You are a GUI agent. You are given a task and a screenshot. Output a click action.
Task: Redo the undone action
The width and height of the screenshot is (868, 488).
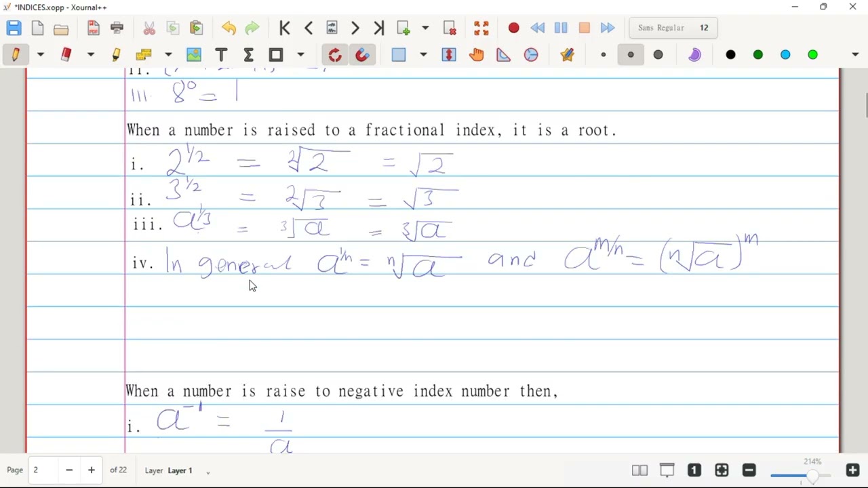coord(252,28)
